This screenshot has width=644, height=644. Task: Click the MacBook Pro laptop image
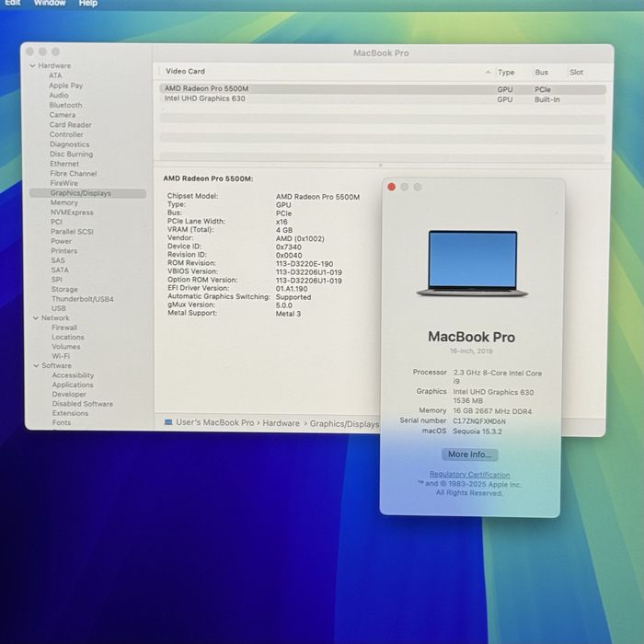[472, 263]
